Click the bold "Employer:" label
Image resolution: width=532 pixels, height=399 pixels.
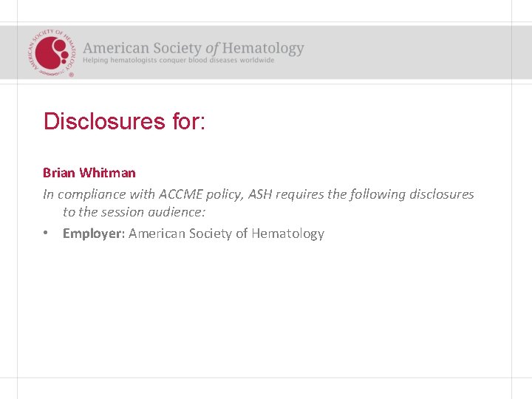tap(94, 233)
